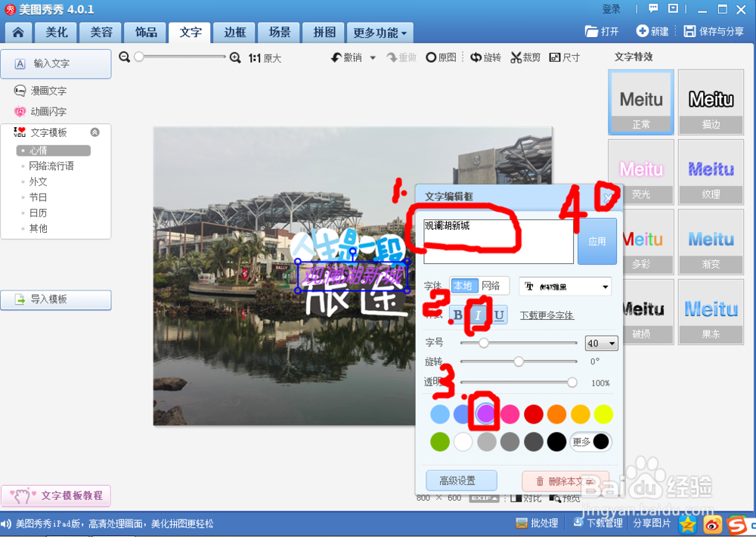Toggle italic formatting in text editor
Image resolution: width=756 pixels, height=537 pixels.
tap(479, 314)
